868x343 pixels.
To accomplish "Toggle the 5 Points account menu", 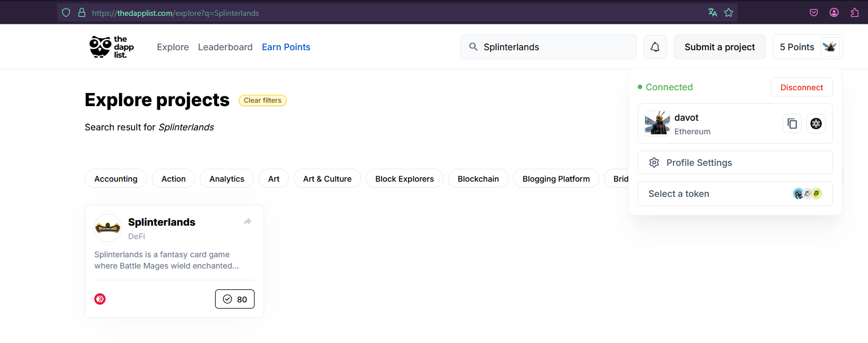I will coord(808,47).
